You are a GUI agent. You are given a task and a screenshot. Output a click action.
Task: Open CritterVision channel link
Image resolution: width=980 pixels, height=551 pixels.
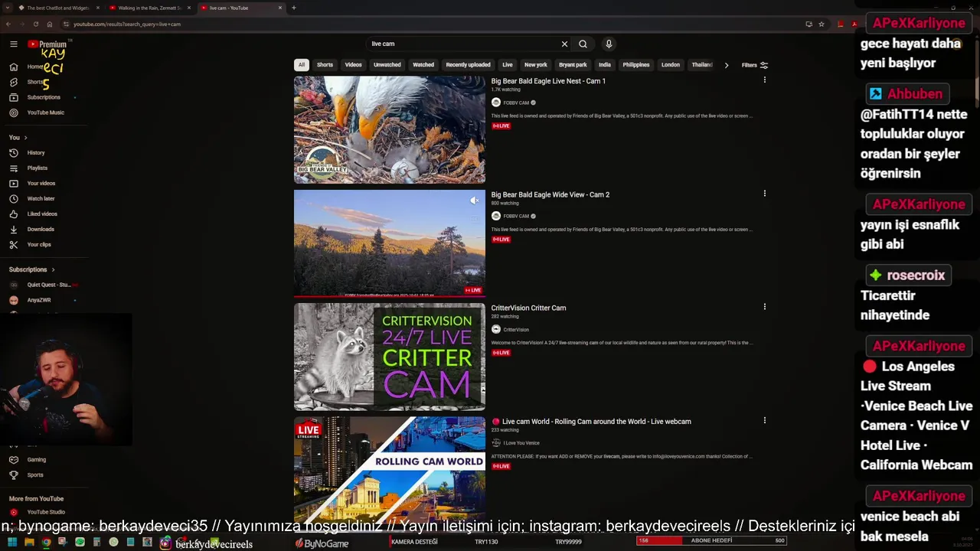tap(516, 330)
